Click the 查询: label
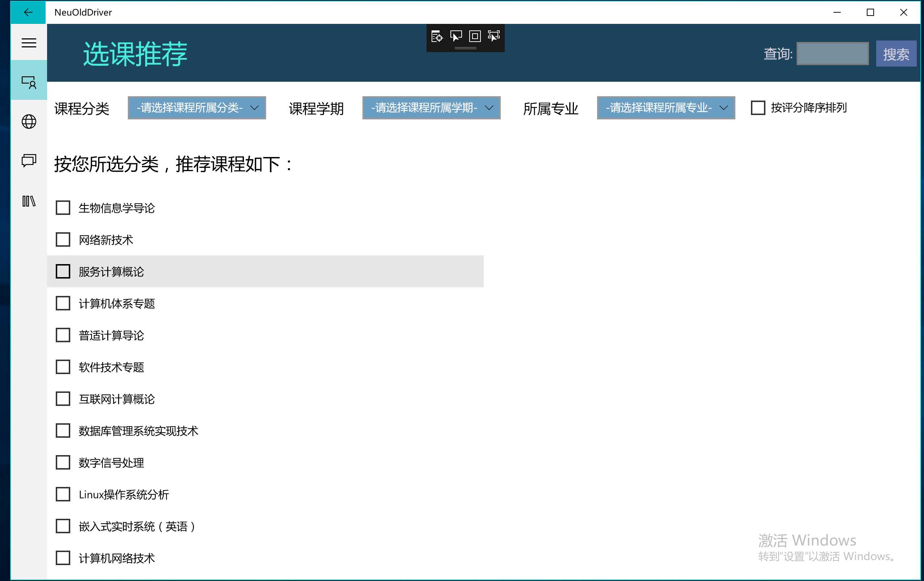Viewport: 924px width, 581px height. [778, 54]
